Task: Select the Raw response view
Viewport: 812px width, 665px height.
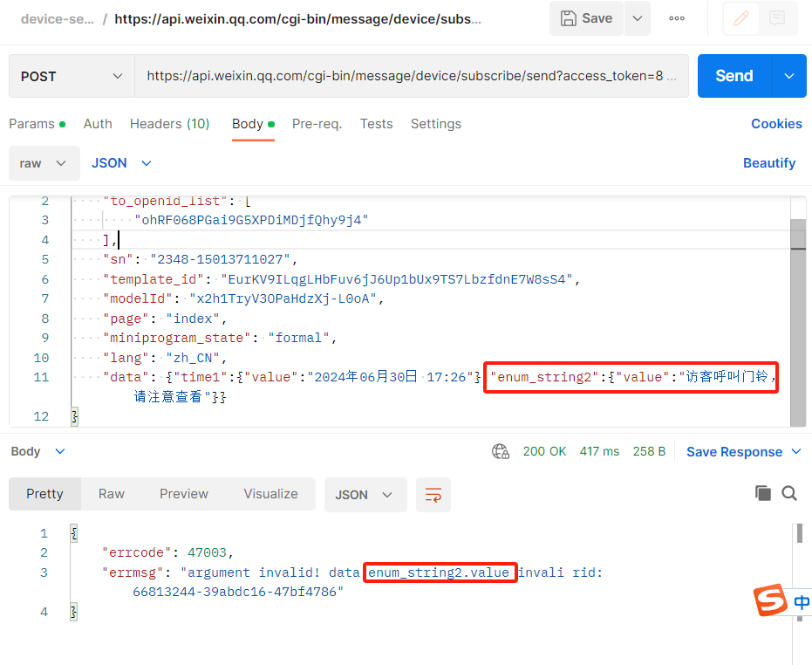Action: [112, 494]
